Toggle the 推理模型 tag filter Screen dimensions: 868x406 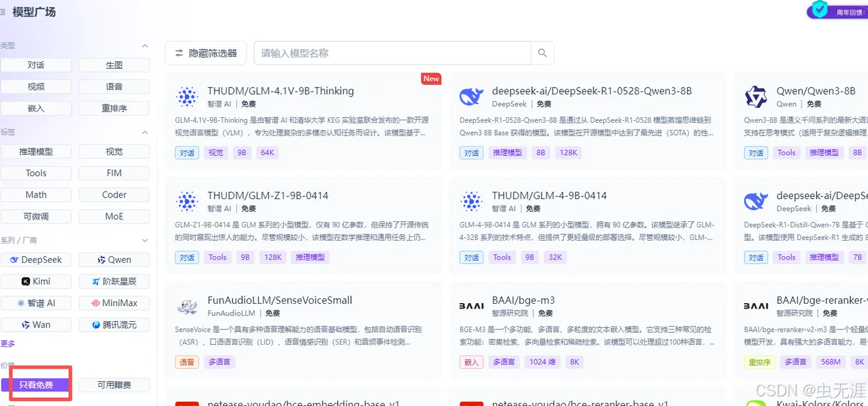click(x=36, y=152)
